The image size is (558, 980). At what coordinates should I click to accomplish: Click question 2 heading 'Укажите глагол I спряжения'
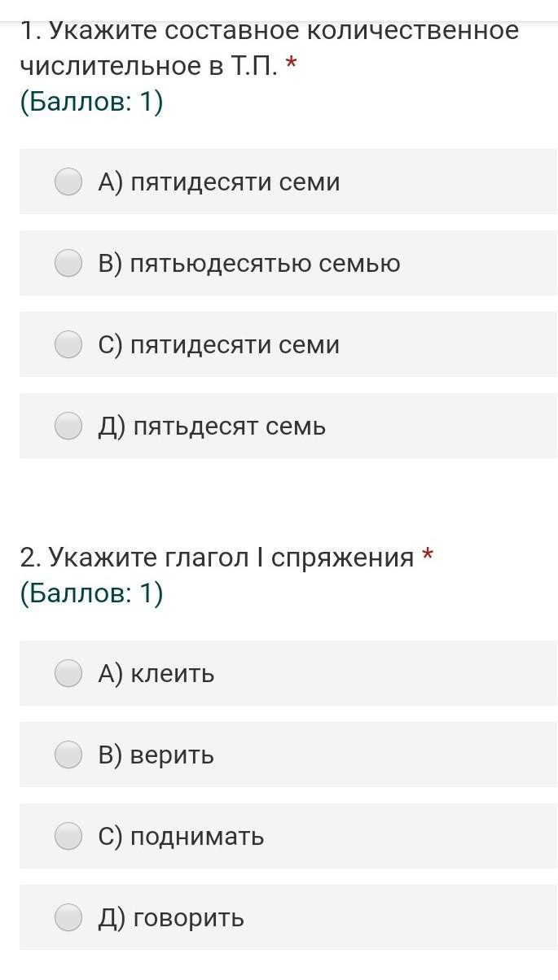[x=217, y=558]
